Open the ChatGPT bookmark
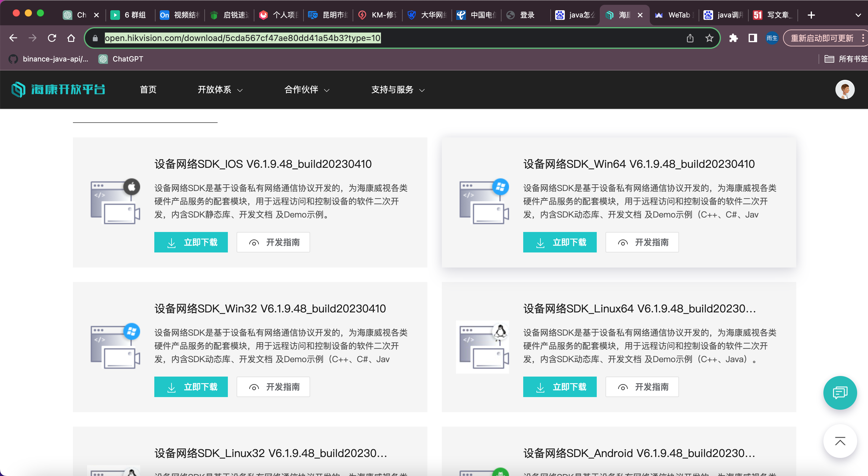This screenshot has height=476, width=868. [121, 59]
